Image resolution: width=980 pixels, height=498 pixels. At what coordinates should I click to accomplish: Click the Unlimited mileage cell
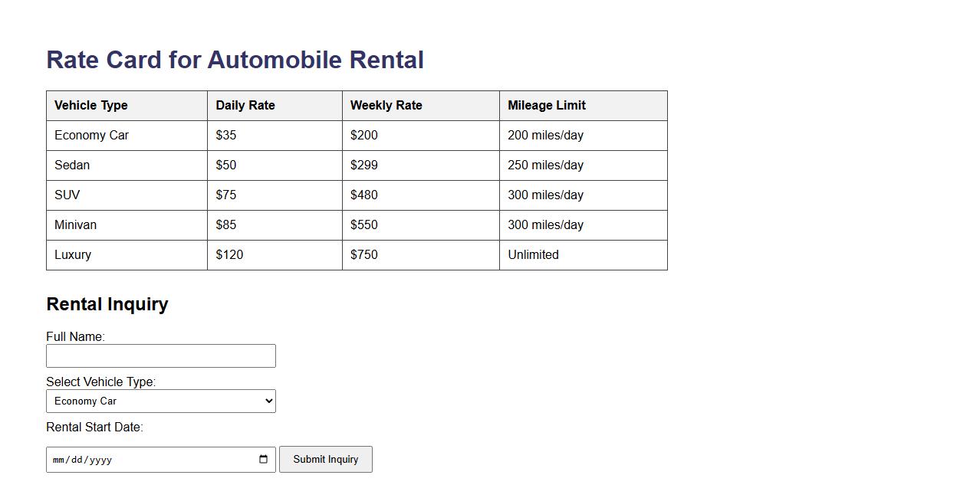[534, 255]
